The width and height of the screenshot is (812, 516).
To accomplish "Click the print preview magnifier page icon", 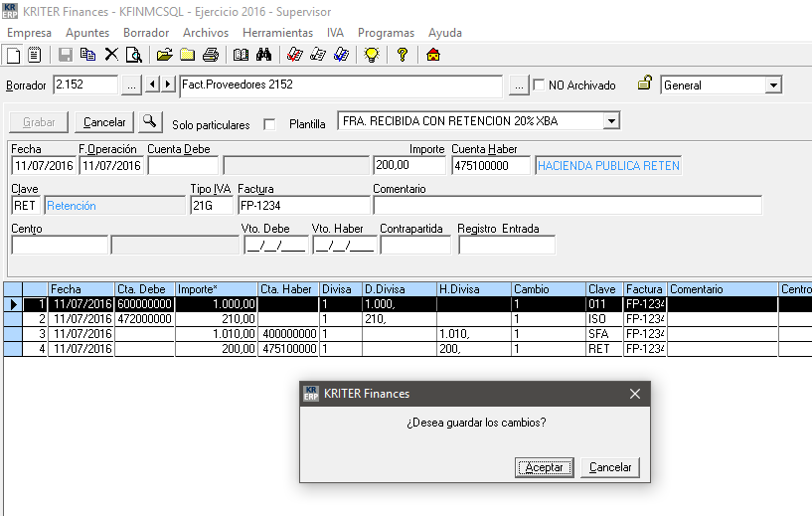I will tap(134, 55).
